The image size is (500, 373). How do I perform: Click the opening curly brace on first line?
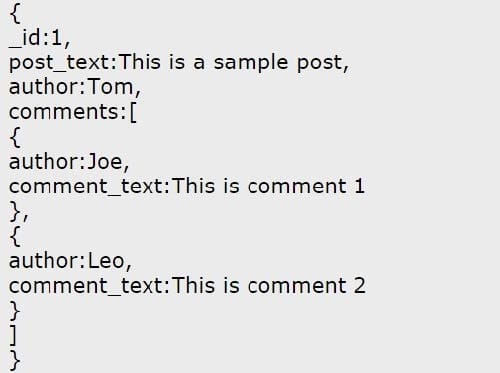tap(15, 14)
